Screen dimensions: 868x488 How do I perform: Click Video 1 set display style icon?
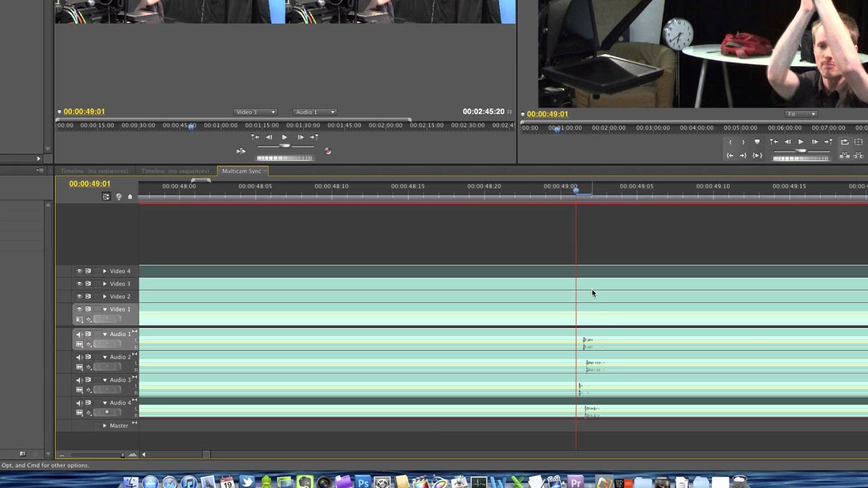pyautogui.click(x=79, y=319)
